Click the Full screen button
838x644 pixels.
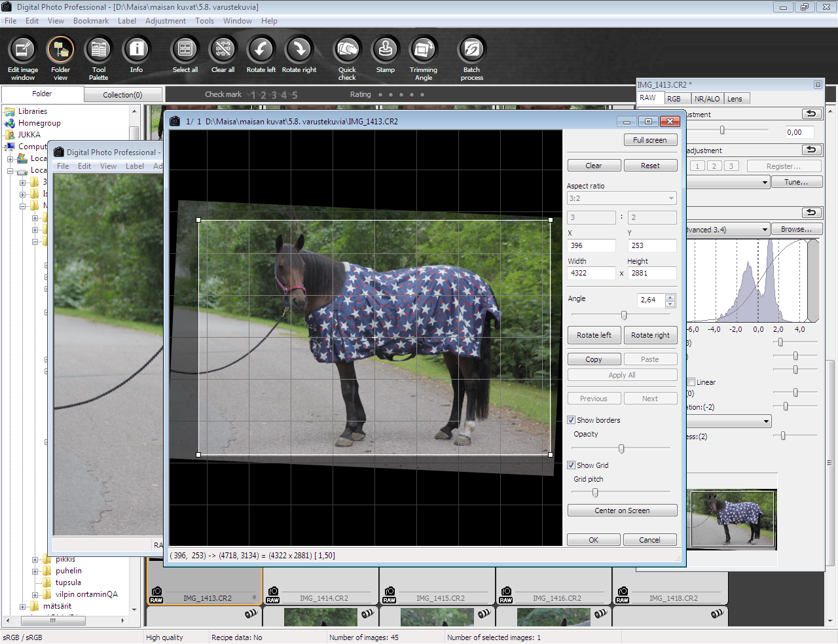coord(650,140)
